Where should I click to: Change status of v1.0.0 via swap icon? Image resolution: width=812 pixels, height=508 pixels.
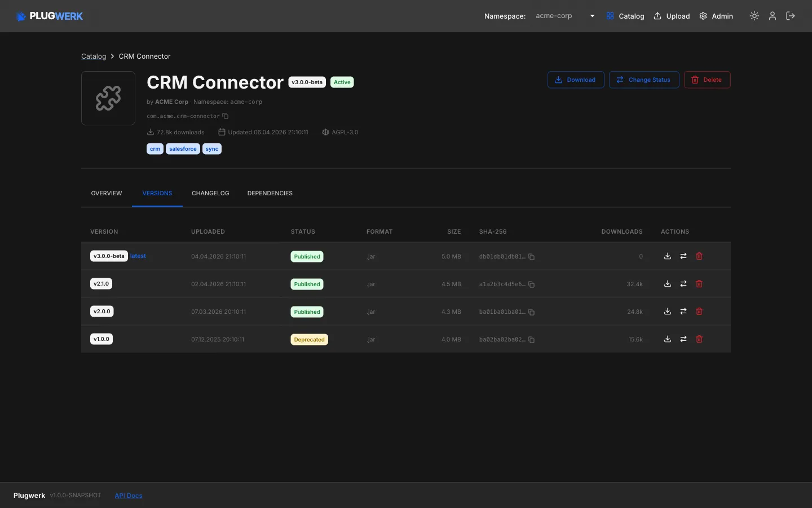click(x=683, y=339)
